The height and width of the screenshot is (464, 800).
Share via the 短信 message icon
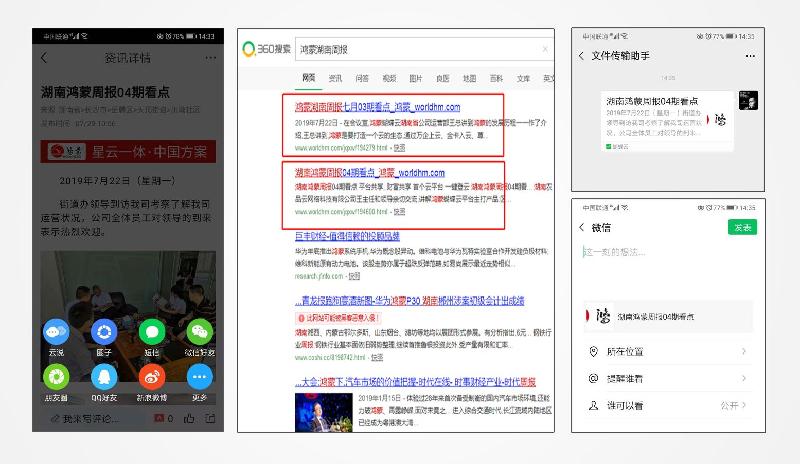151,332
